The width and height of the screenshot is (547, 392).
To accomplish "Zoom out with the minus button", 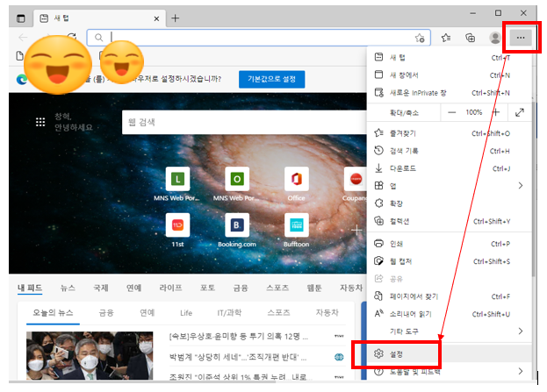I will point(451,112).
